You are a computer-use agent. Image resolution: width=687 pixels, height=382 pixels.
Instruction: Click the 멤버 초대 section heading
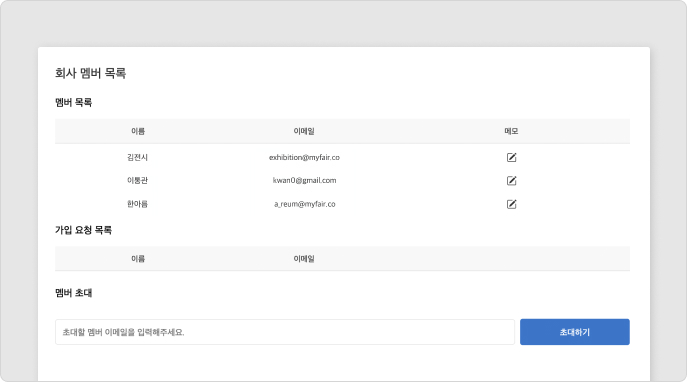click(x=74, y=293)
